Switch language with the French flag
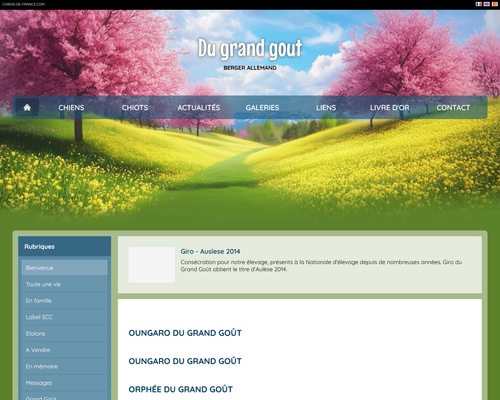Screen dimensions: 500x400 [479, 4]
